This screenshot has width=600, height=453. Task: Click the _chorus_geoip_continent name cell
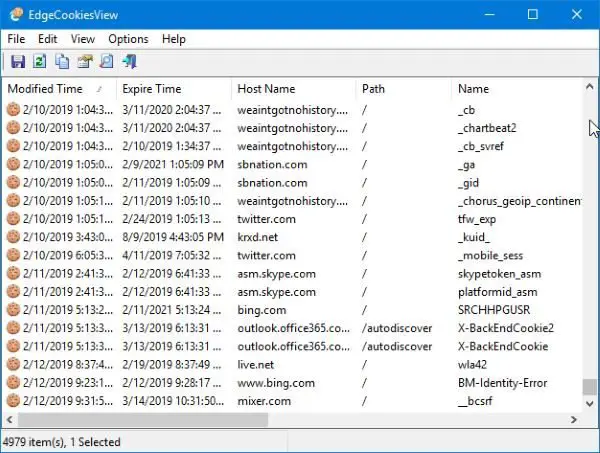(520, 201)
